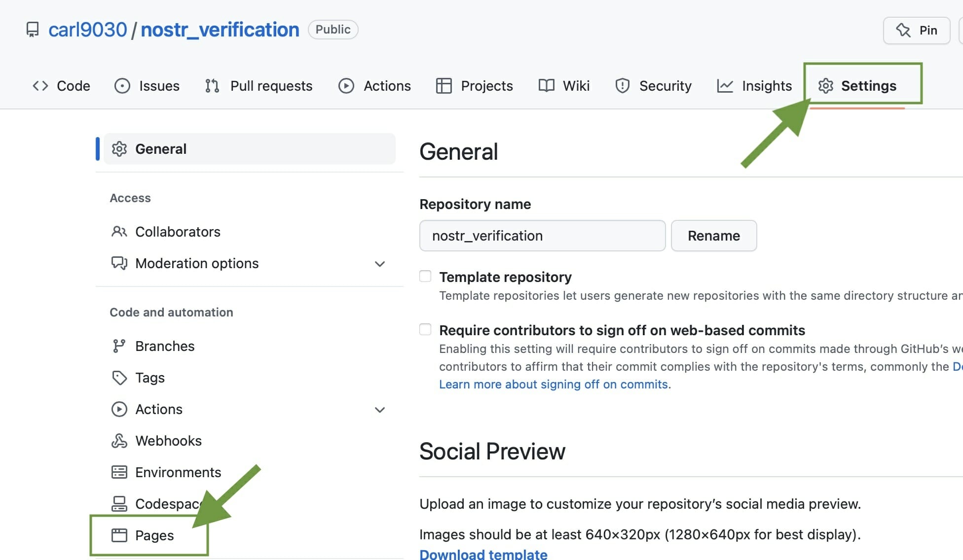The height and width of the screenshot is (560, 963).
Task: Switch to the Wiki tab
Action: click(x=576, y=85)
